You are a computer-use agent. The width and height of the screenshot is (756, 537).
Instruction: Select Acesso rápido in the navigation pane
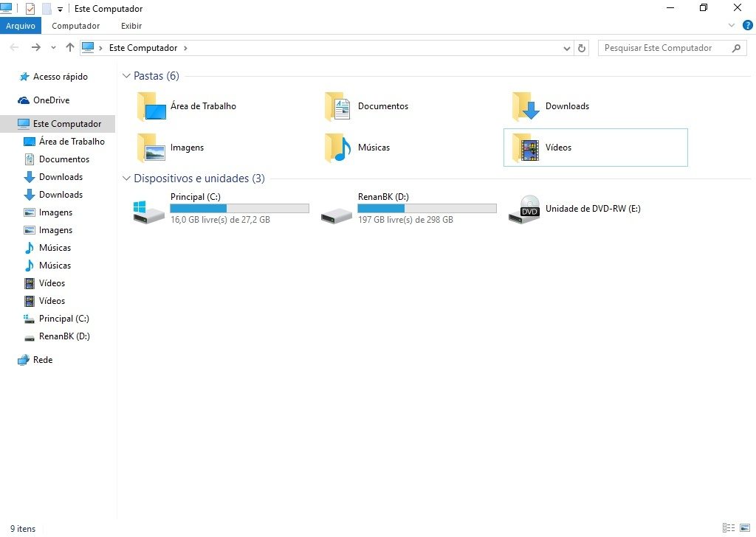click(61, 77)
